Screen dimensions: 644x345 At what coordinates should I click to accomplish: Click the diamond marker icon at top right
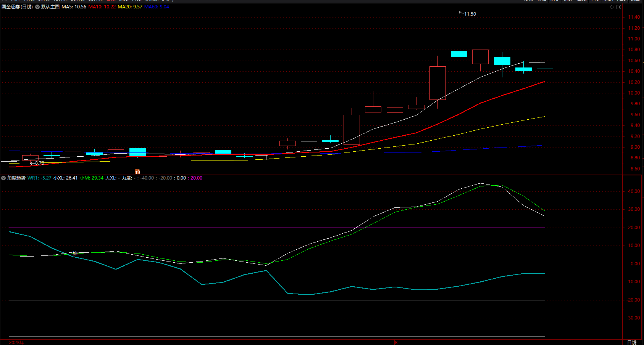click(612, 7)
